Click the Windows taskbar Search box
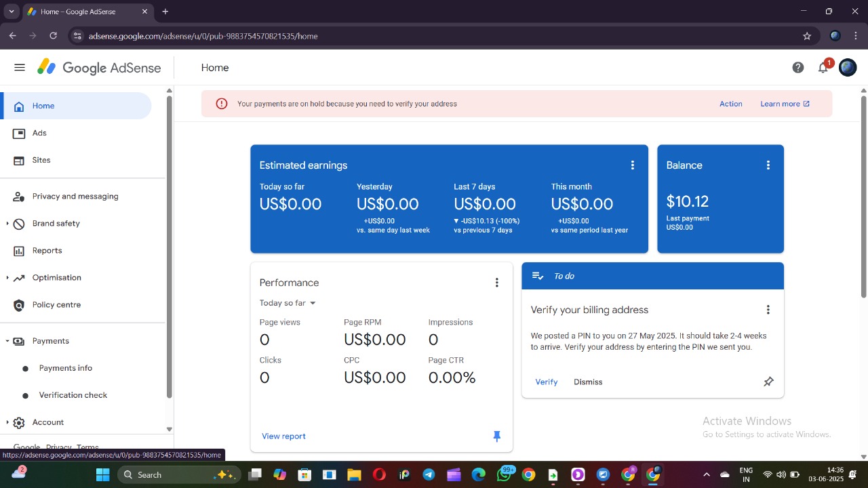 click(x=180, y=474)
